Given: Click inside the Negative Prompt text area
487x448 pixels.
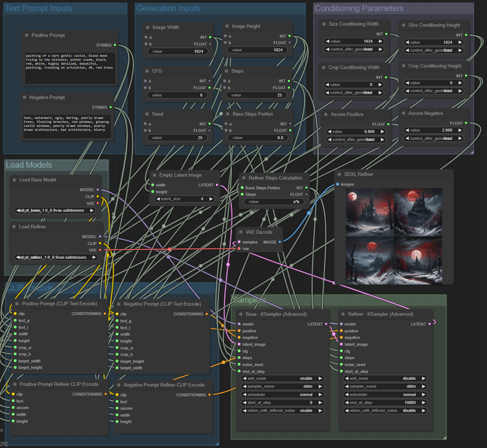Looking at the screenshot, I should click(x=67, y=126).
